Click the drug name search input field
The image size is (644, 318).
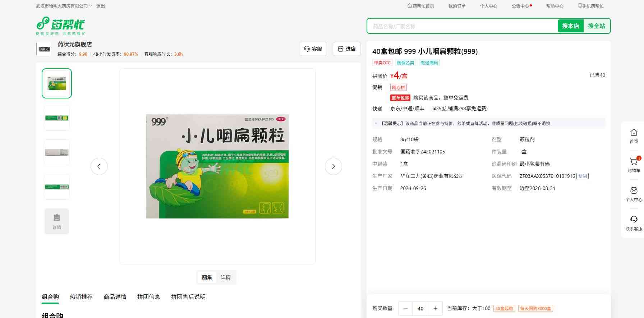pyautogui.click(x=462, y=26)
